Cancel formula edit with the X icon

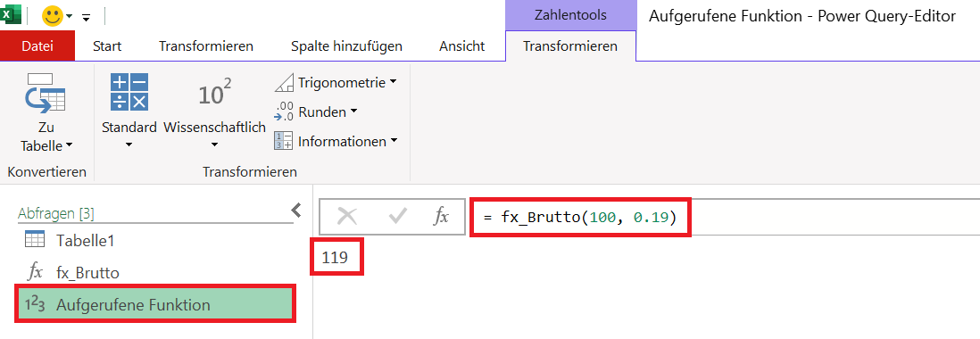[x=347, y=216]
